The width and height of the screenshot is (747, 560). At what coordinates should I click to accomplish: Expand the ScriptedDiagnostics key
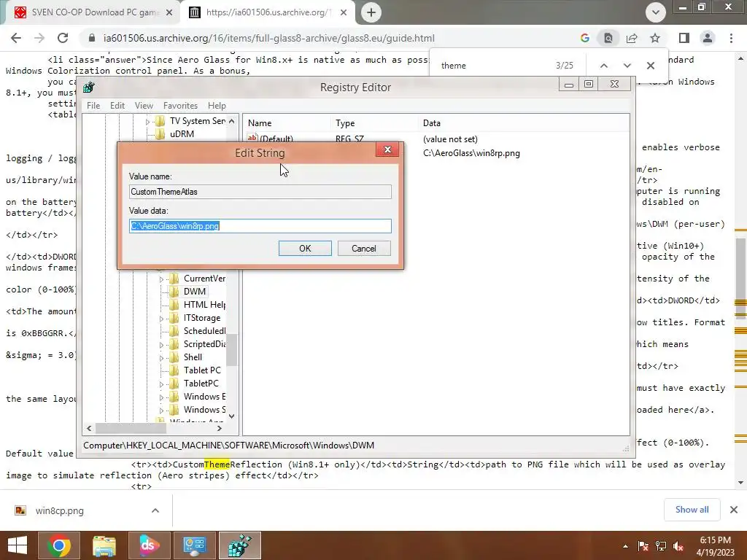[161, 345]
